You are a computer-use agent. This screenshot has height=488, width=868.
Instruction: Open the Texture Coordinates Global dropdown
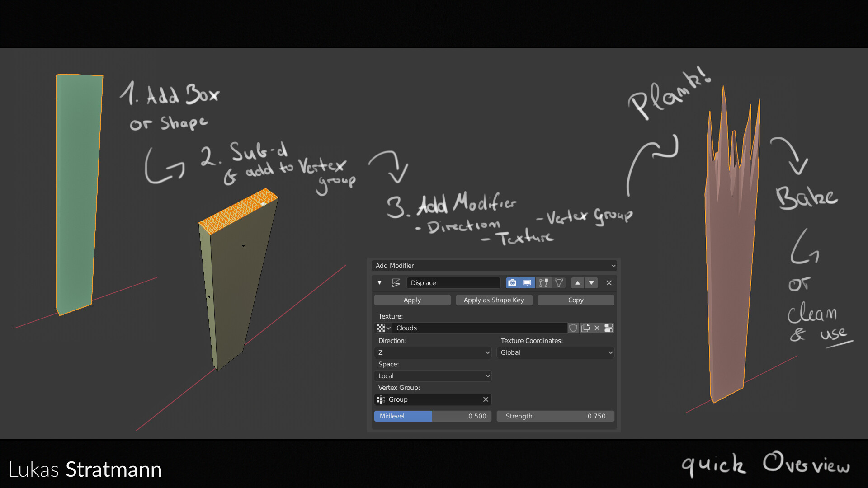click(x=556, y=352)
